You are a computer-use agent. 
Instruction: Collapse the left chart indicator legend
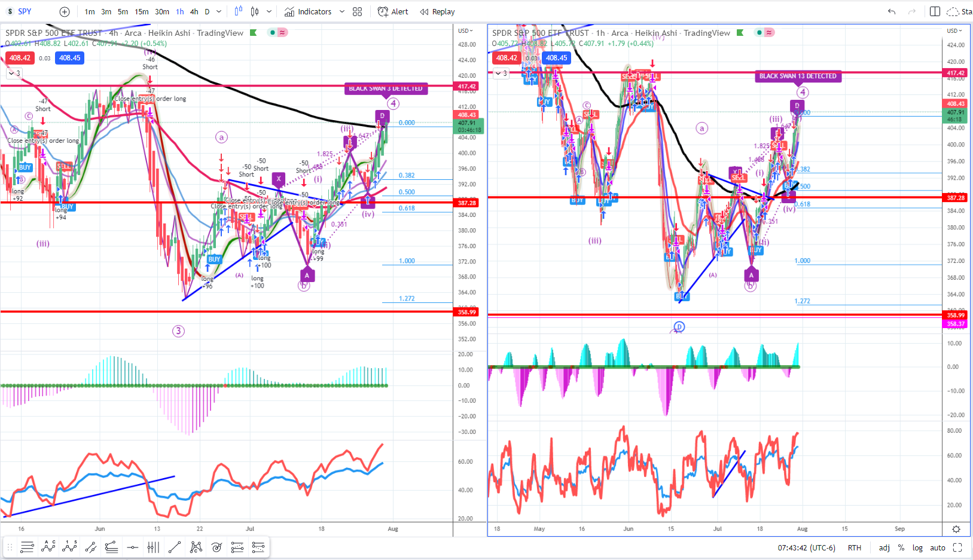tap(14, 73)
